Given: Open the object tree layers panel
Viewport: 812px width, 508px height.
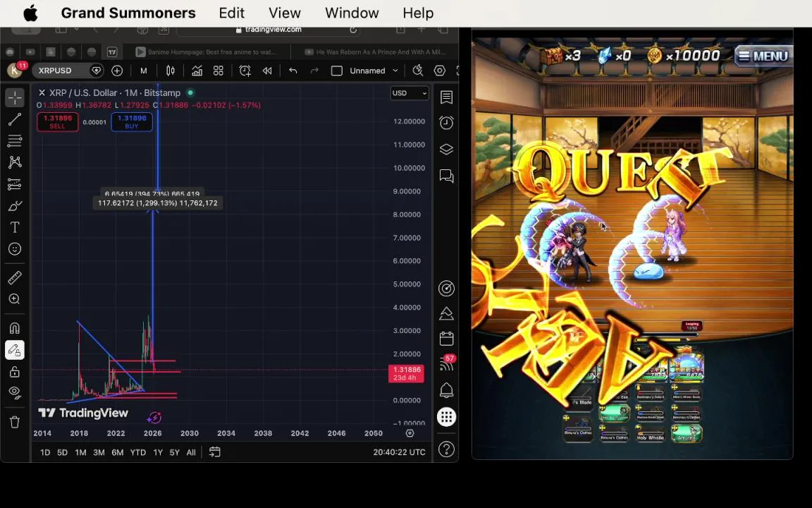Looking at the screenshot, I should [446, 150].
